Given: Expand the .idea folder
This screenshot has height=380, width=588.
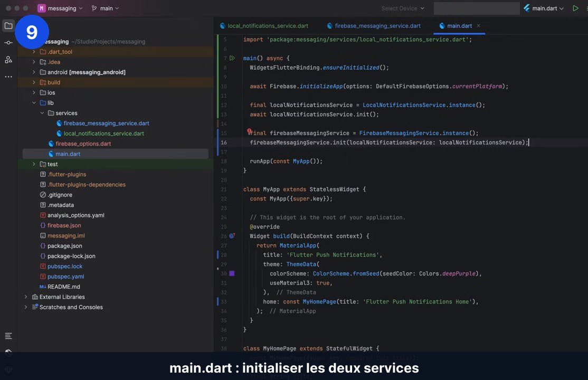Looking at the screenshot, I should click(34, 62).
